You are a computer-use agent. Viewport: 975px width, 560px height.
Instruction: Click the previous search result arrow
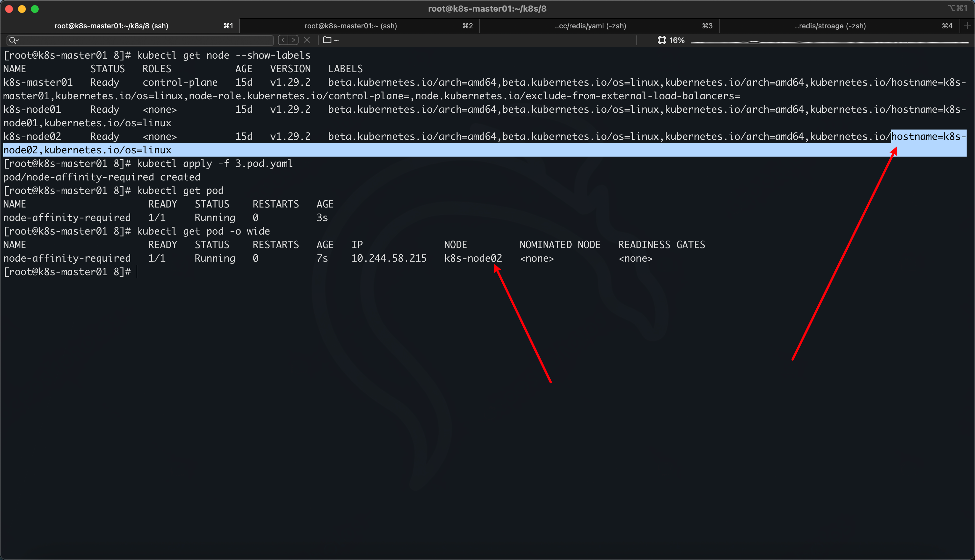283,40
